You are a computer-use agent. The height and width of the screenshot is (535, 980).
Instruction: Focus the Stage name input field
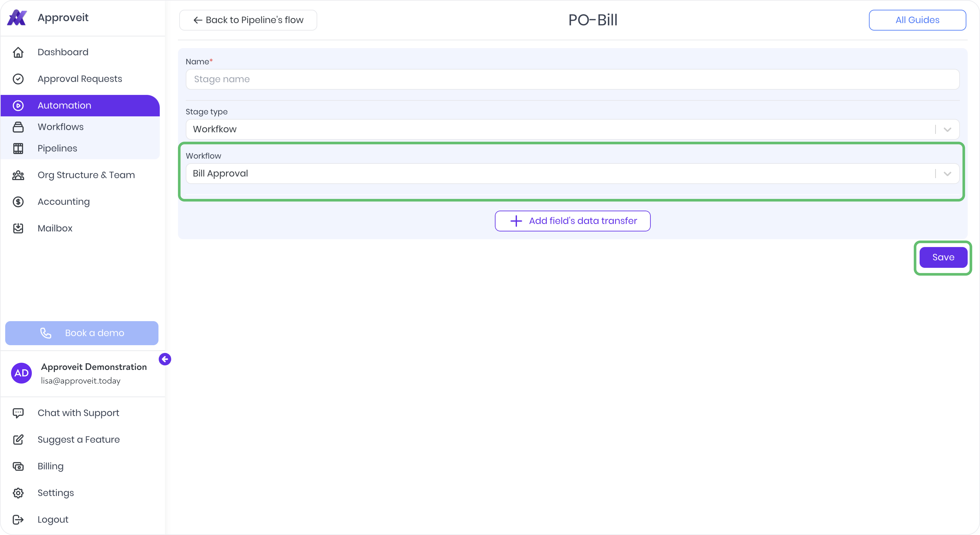pyautogui.click(x=572, y=79)
